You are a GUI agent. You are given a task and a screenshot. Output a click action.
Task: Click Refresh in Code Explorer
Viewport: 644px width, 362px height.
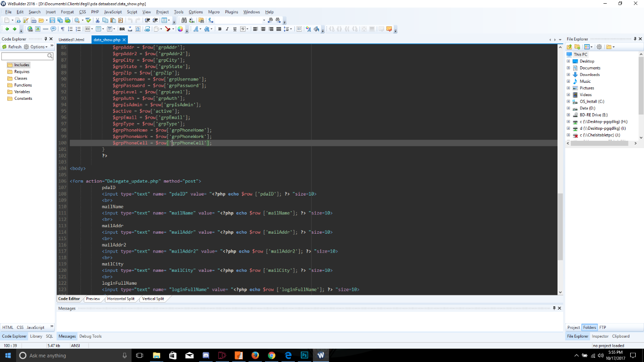coord(12,47)
